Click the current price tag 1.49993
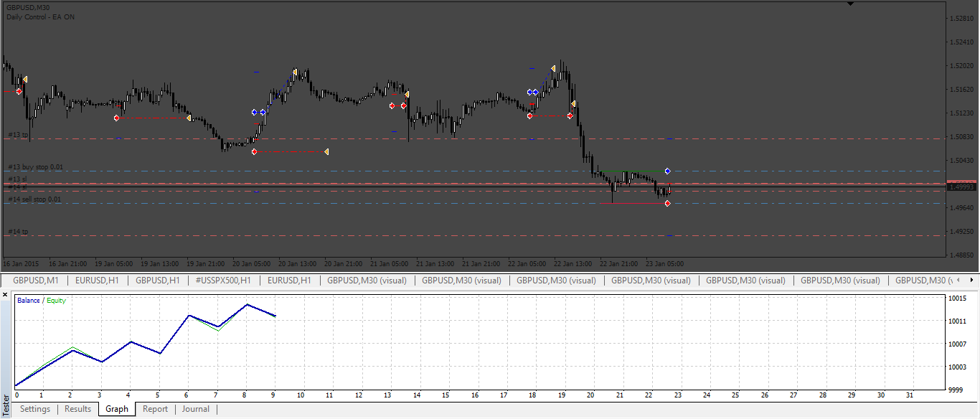 961,187
